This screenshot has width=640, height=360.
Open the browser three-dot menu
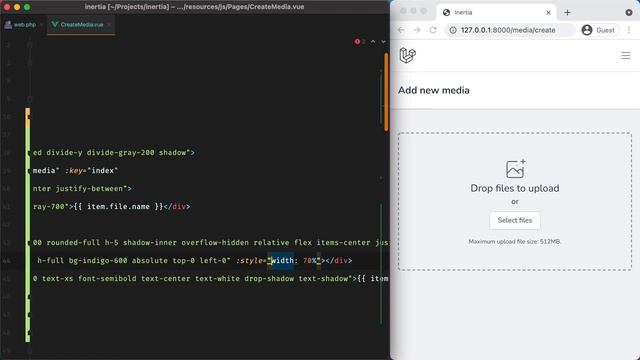pos(629,30)
